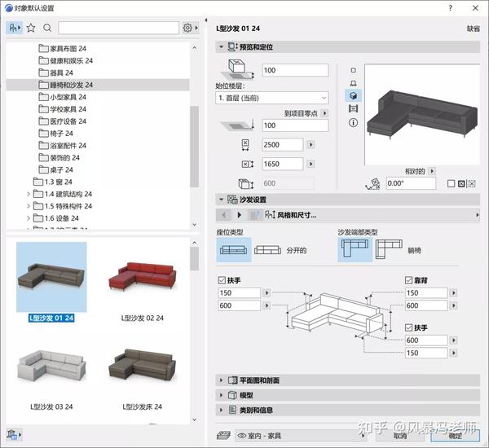The image size is (489, 448).
Task: Toggle the empty mirror checkbox near angle
Action: (451, 183)
